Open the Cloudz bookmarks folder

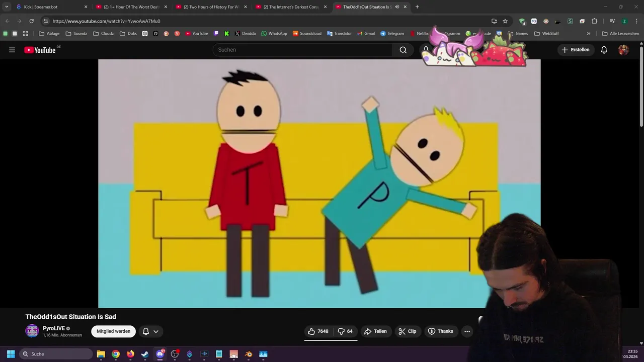104,34
